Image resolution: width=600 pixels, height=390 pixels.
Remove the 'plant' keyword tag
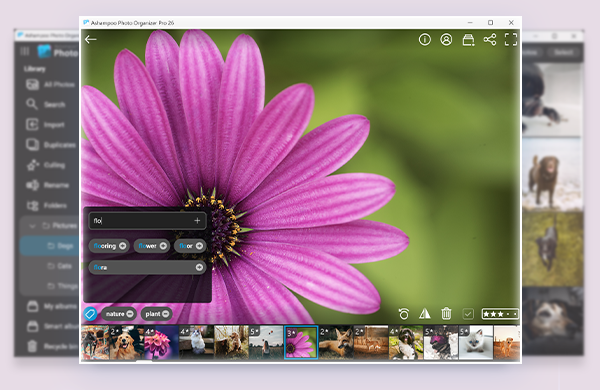click(x=166, y=314)
